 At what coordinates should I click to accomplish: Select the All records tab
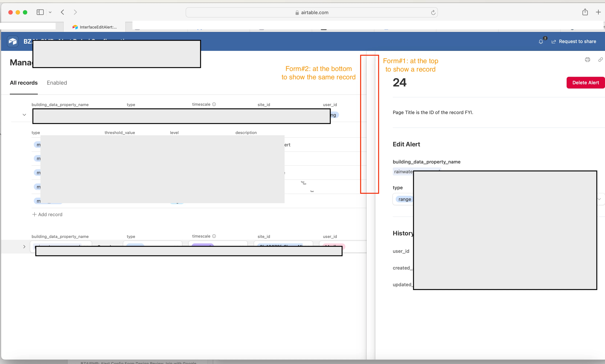click(x=24, y=83)
